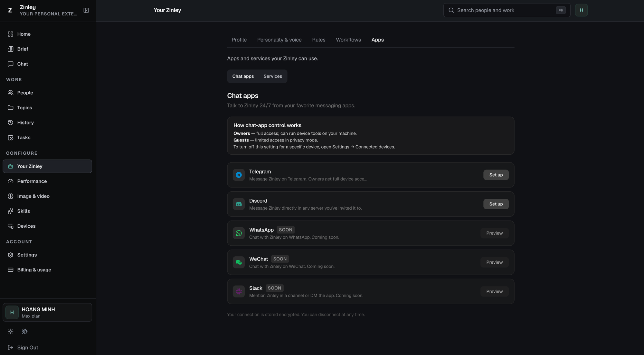Click the 'Chat apps' section heading
Image resolution: width=644 pixels, height=355 pixels.
[x=243, y=96]
